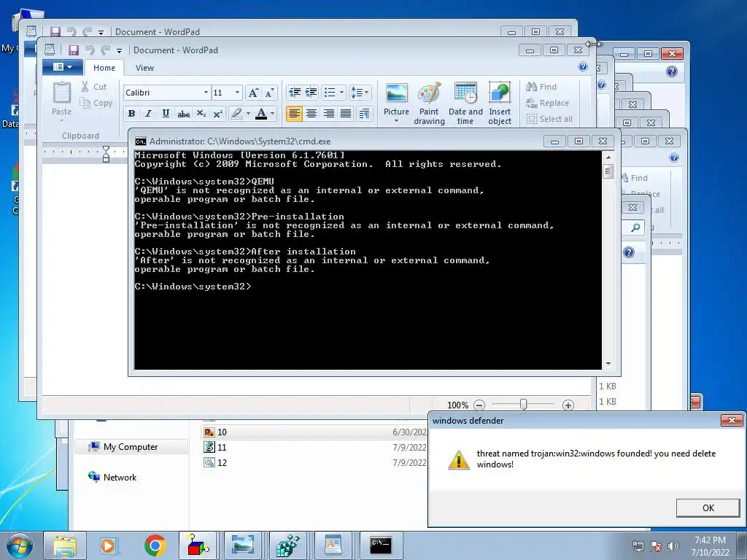Select Align text left
This screenshot has height=560, width=747.
(x=294, y=113)
